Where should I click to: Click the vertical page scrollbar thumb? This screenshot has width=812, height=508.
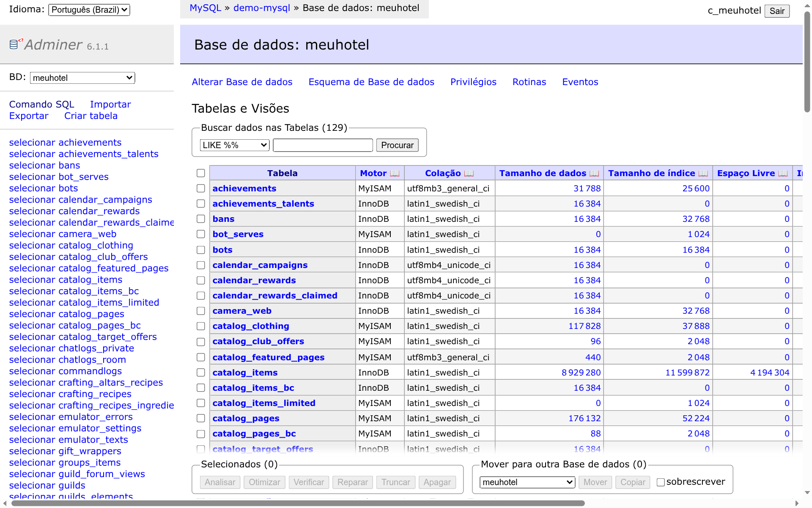tap(807, 61)
